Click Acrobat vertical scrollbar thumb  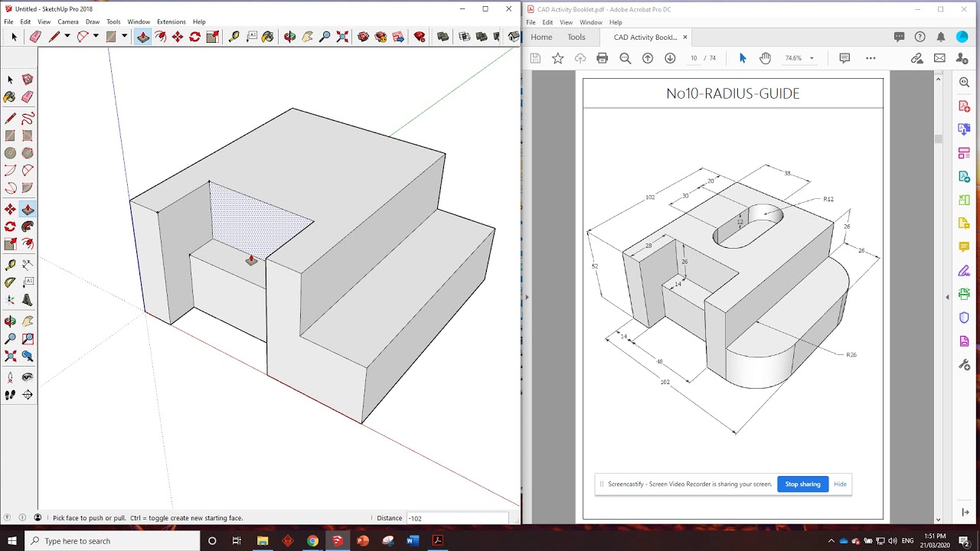coord(938,139)
